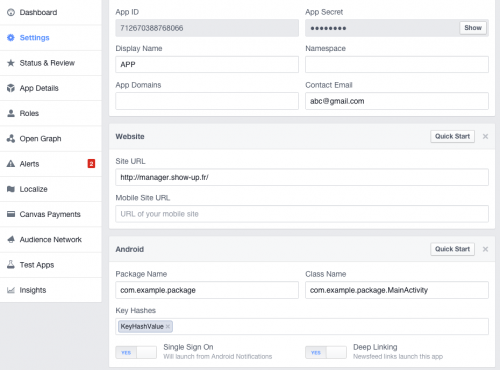
Task: Click the Test Apps label
Action: coord(37,265)
